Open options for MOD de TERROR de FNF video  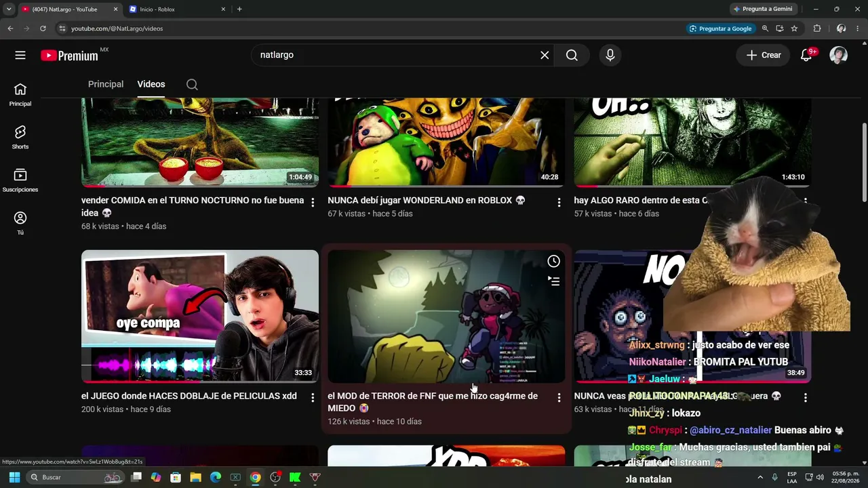tap(559, 397)
